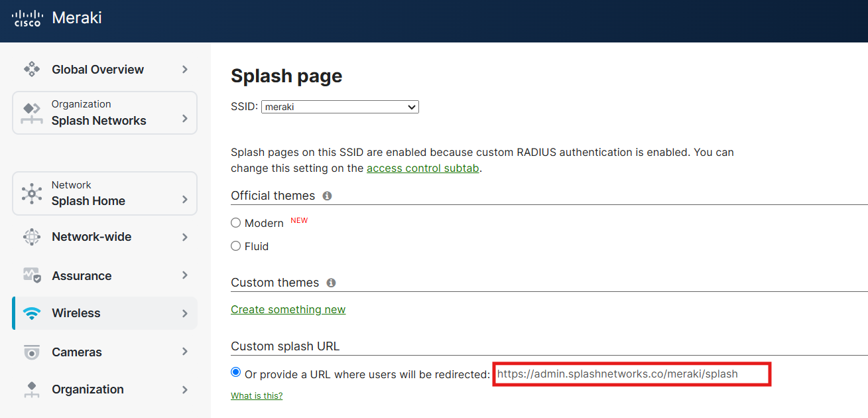Click the Official themes info icon
This screenshot has width=868, height=418.
coord(327,196)
